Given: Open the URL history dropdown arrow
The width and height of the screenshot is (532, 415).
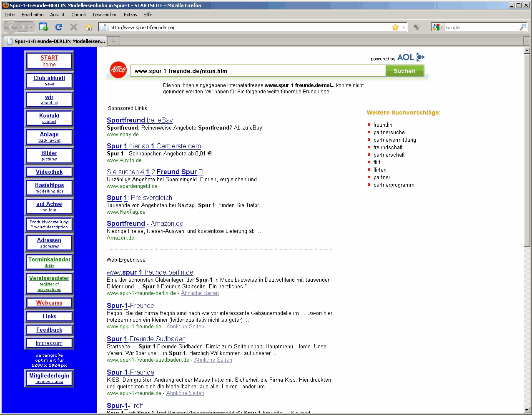Looking at the screenshot, I should [x=403, y=27].
